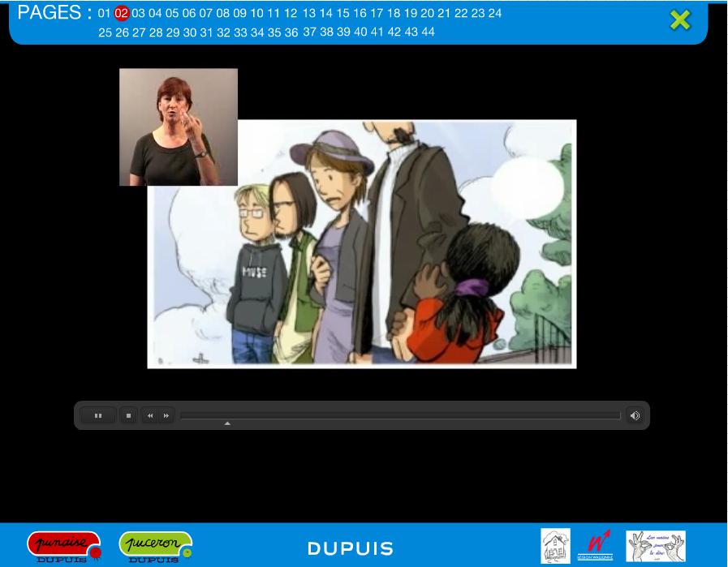728x567 pixels.
Task: Go to page 06
Action: click(x=189, y=13)
